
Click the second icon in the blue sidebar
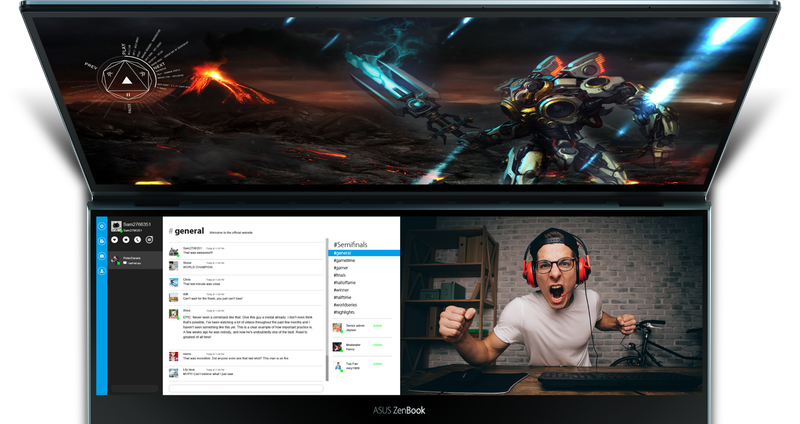tap(102, 241)
